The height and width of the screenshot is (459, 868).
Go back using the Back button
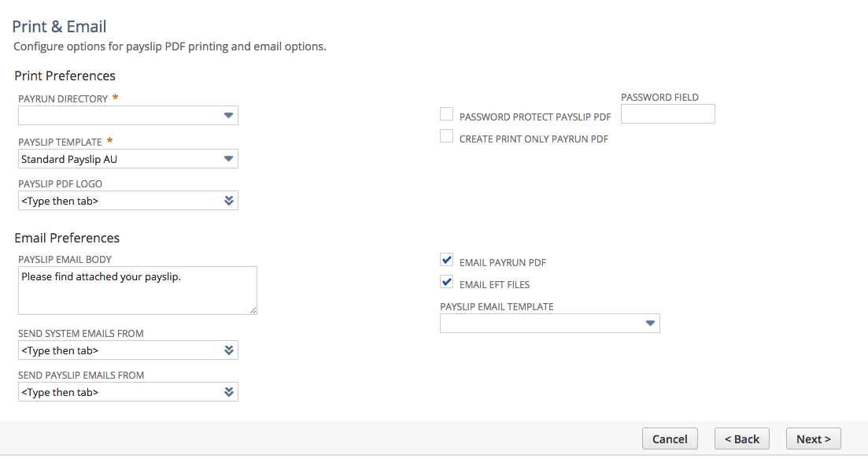[x=741, y=439]
